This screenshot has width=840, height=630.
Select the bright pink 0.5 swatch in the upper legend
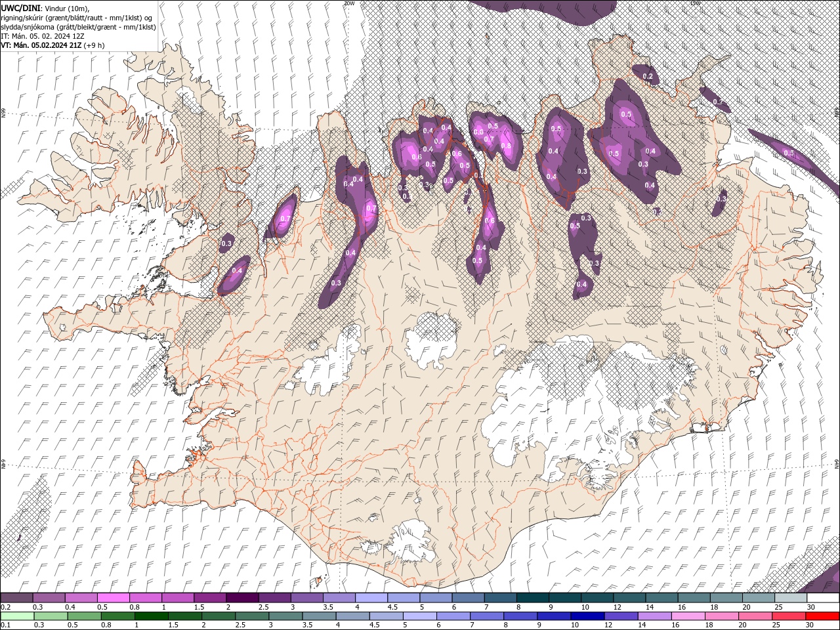pos(114,598)
